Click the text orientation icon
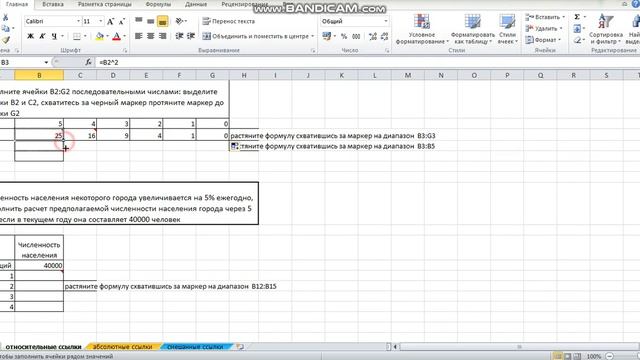Viewport: 640px width, 360px height. (x=180, y=21)
